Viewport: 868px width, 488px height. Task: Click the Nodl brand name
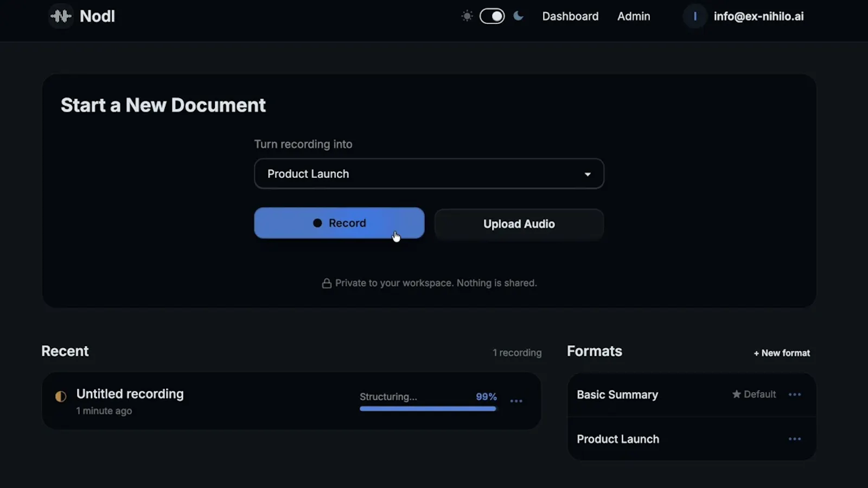97,16
